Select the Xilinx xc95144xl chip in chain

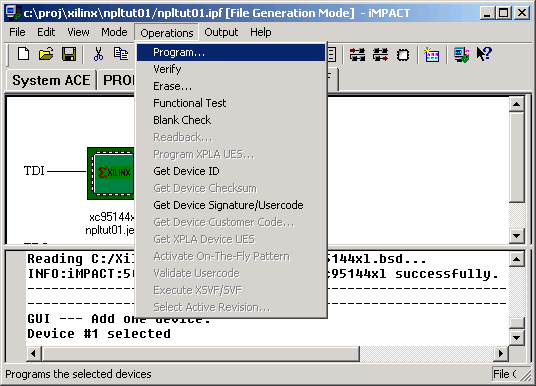(x=111, y=174)
